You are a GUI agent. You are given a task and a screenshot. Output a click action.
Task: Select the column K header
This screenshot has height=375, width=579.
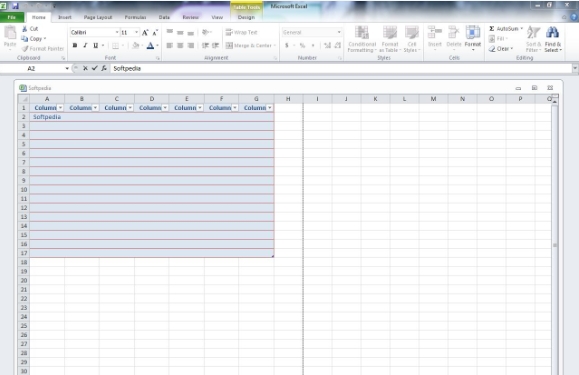[375, 99]
